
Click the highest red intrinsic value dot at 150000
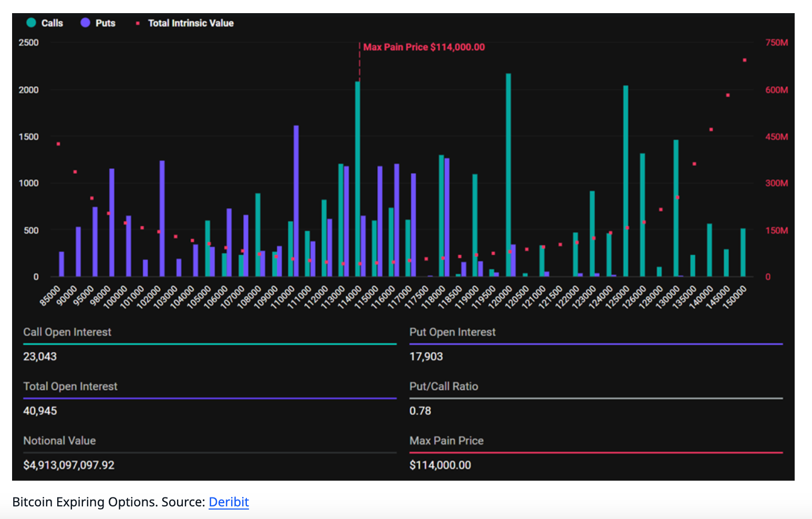pos(744,60)
